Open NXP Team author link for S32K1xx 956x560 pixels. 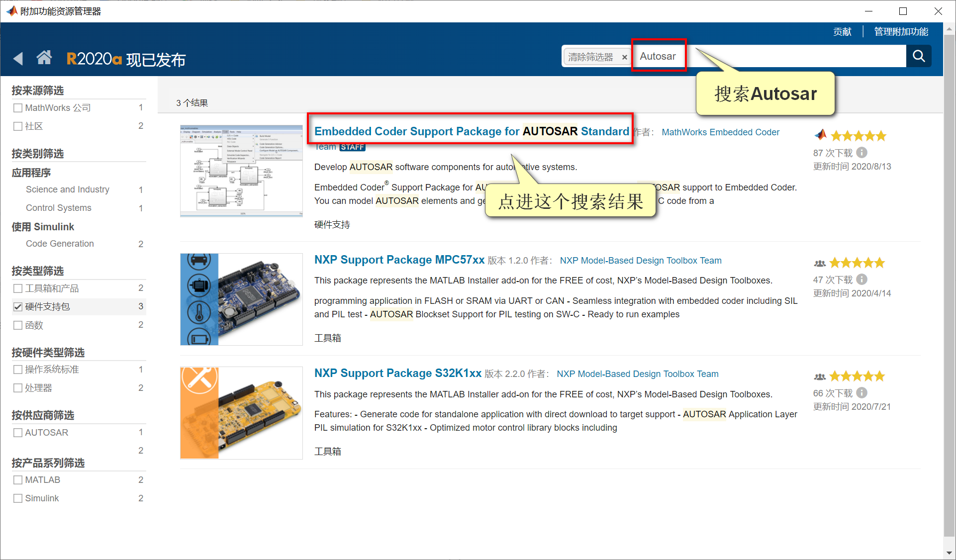[x=638, y=374]
